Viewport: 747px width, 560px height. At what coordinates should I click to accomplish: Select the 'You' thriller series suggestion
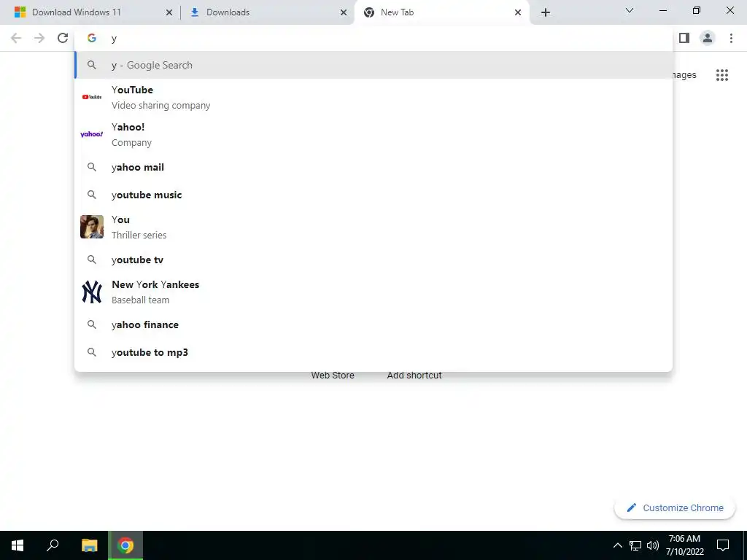[373, 227]
